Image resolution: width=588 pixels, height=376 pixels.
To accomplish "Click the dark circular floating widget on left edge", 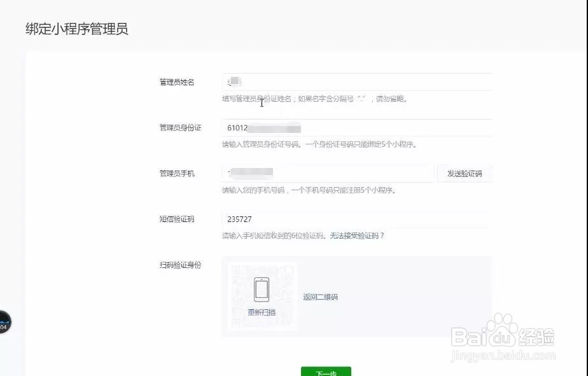I will click(4, 323).
